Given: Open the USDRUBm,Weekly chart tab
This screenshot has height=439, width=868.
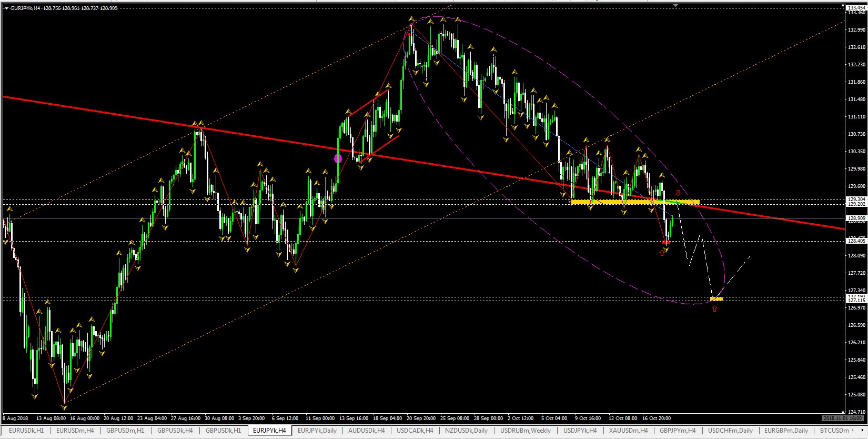Looking at the screenshot, I should [x=526, y=431].
